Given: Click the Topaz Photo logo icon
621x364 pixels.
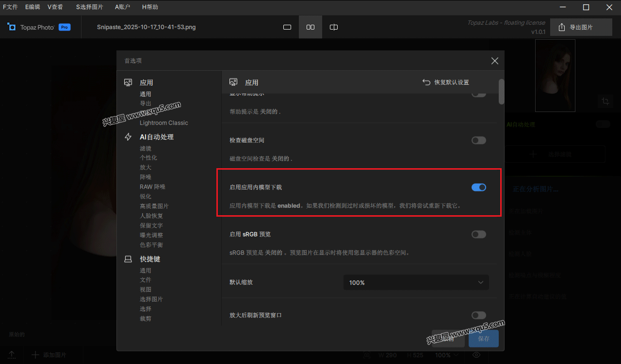Looking at the screenshot, I should coord(12,27).
